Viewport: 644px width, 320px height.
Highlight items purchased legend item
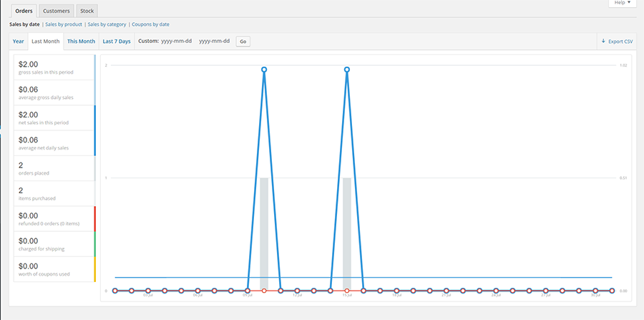click(54, 193)
